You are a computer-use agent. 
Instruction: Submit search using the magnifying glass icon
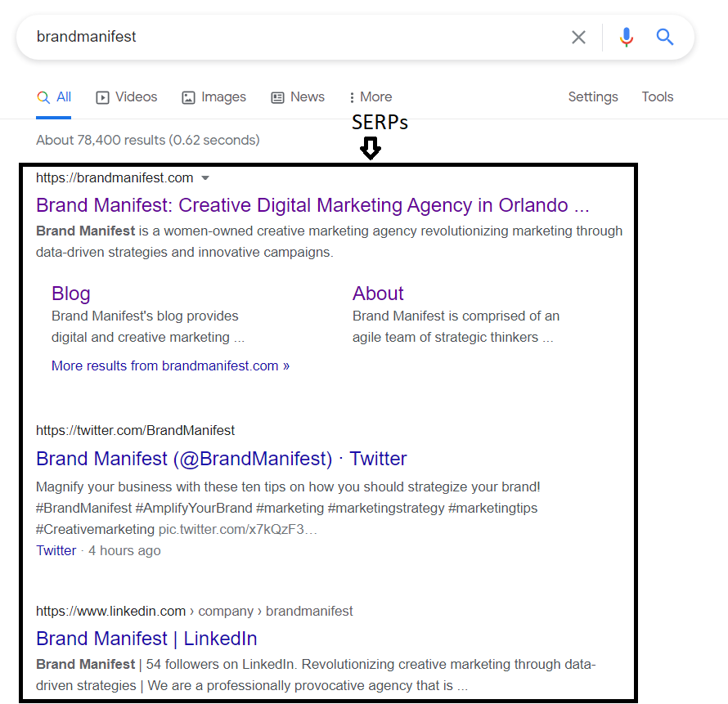664,37
